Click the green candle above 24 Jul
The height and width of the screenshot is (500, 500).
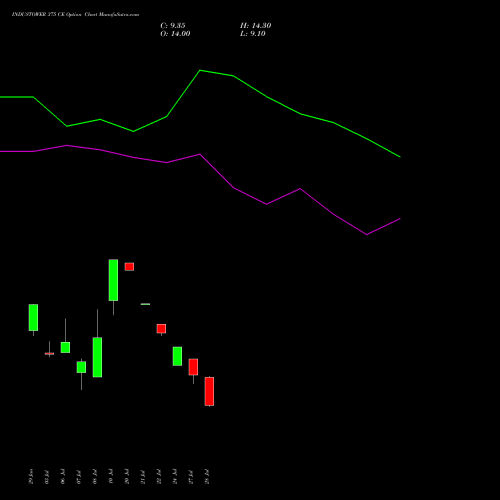177,356
